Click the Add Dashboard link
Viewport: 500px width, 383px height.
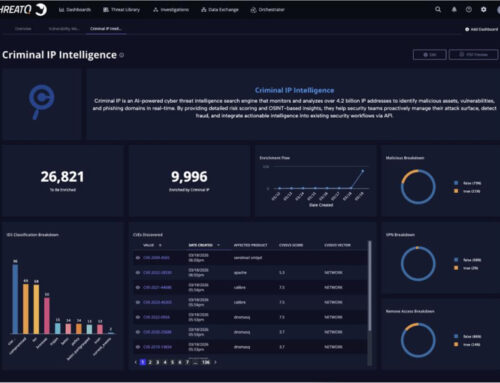click(481, 29)
